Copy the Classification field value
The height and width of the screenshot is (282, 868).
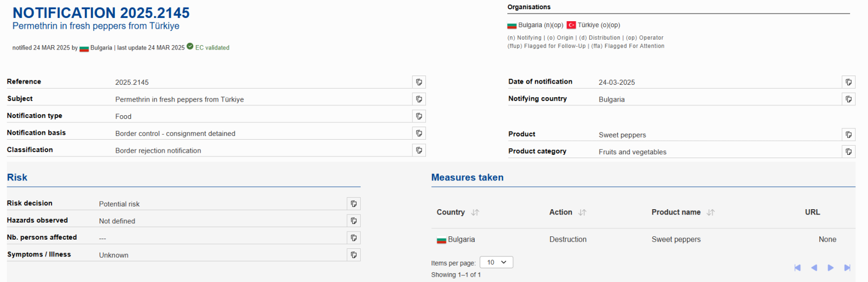click(419, 150)
